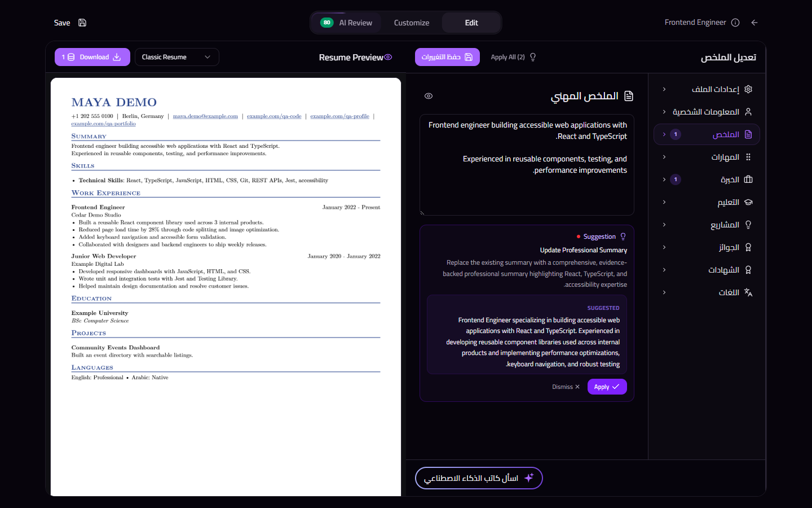Open the info icon beside Frontend Engineer
812x508 pixels.
coord(735,23)
